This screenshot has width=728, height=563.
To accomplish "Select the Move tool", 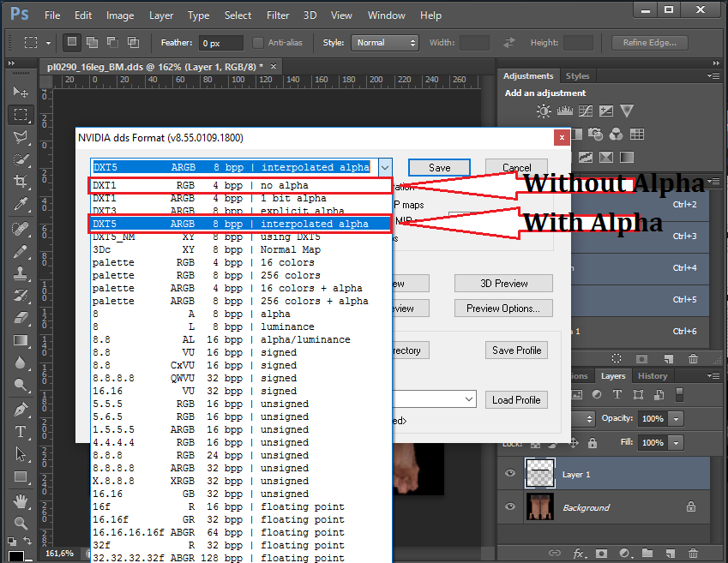I will tap(21, 92).
